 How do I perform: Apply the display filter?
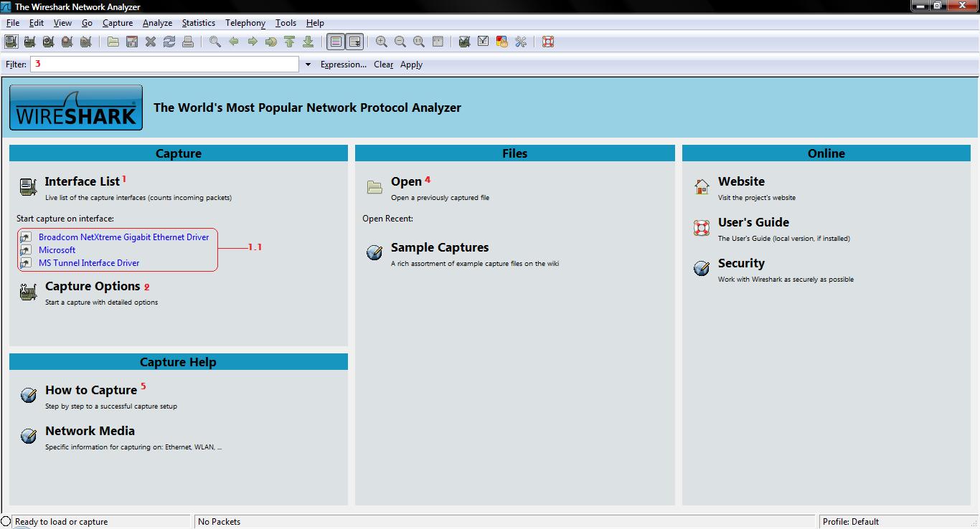tap(411, 65)
